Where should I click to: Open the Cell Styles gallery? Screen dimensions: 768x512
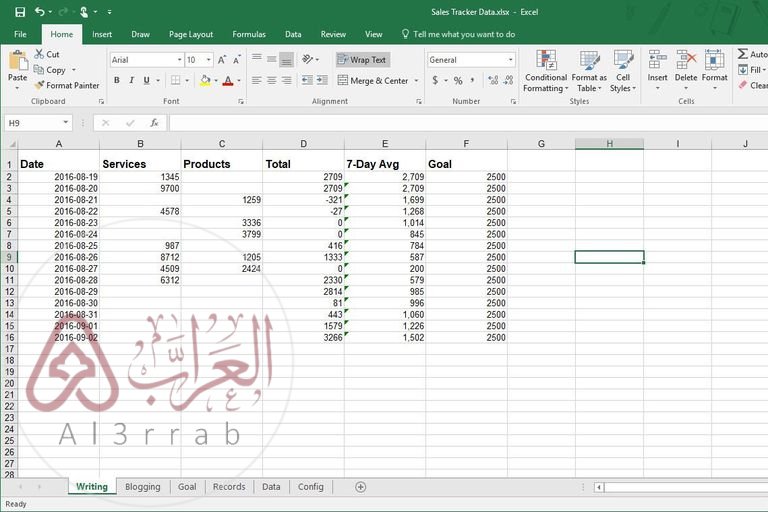point(623,70)
